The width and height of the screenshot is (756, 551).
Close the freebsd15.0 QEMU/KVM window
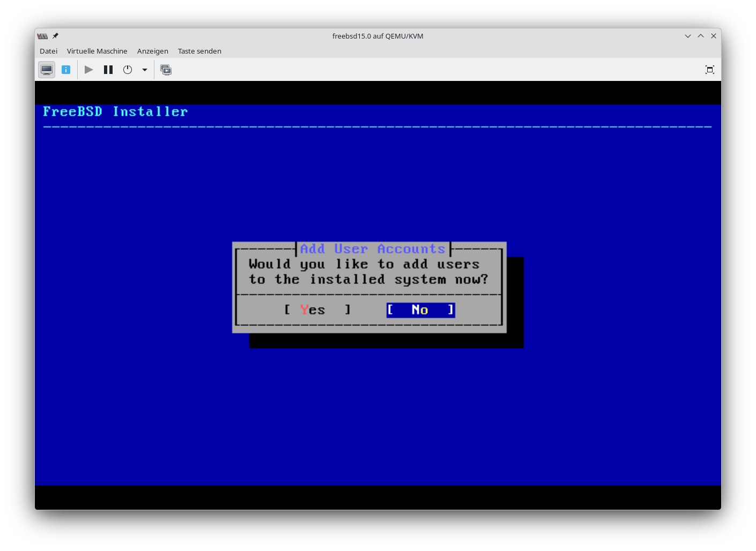713,36
